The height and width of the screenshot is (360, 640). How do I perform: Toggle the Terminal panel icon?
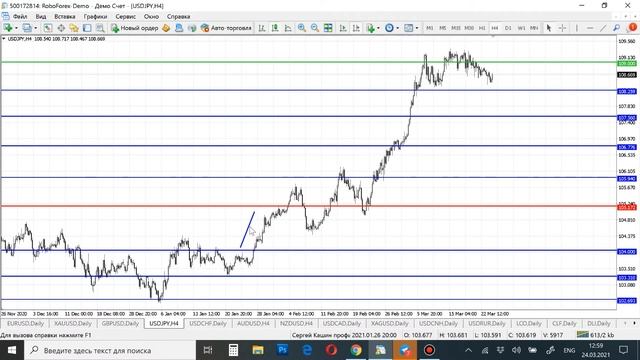[87, 28]
